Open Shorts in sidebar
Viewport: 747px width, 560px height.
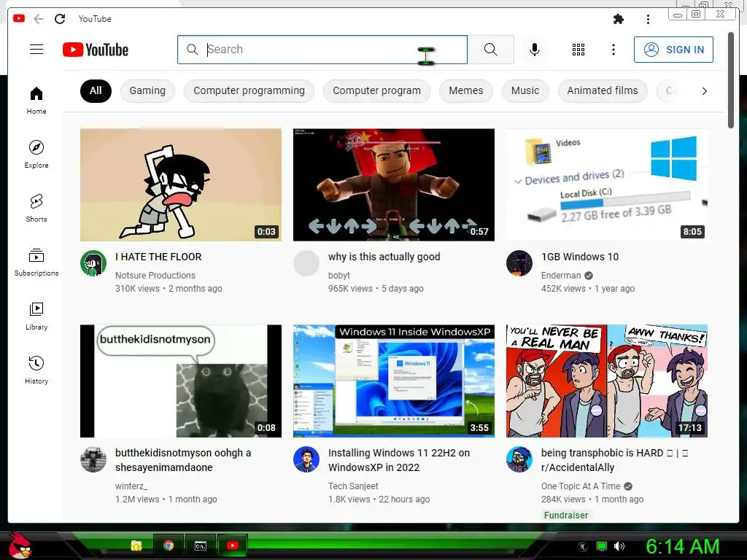pyautogui.click(x=36, y=208)
